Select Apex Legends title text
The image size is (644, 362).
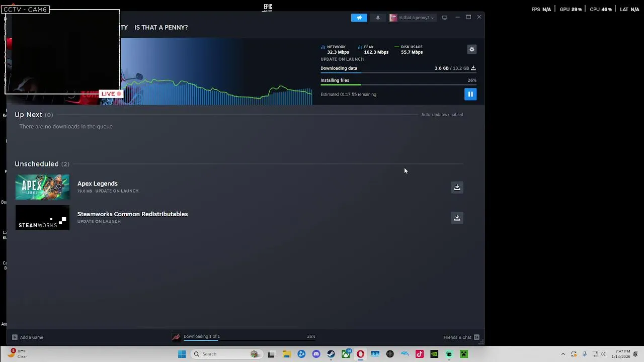(97, 184)
